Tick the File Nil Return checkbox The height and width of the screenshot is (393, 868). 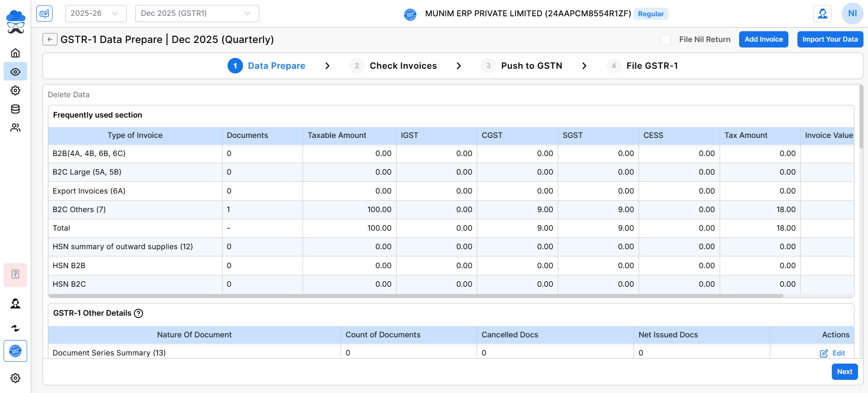(x=666, y=40)
